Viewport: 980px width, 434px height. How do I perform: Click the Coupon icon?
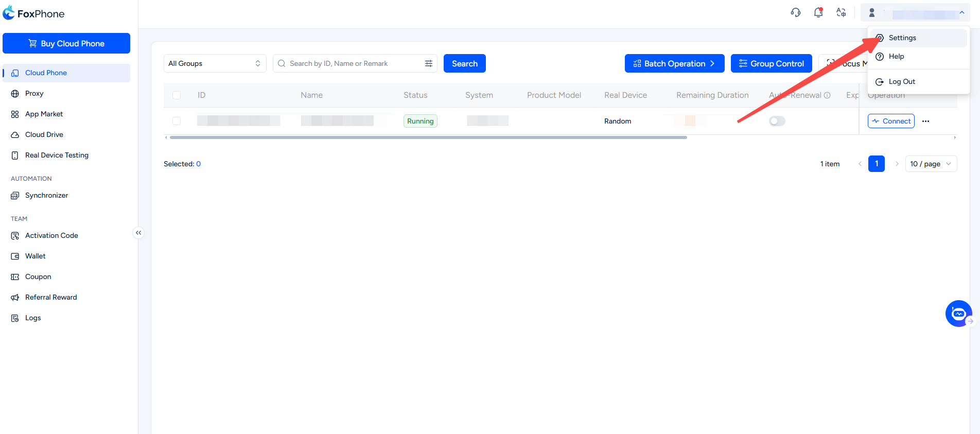pyautogui.click(x=15, y=277)
